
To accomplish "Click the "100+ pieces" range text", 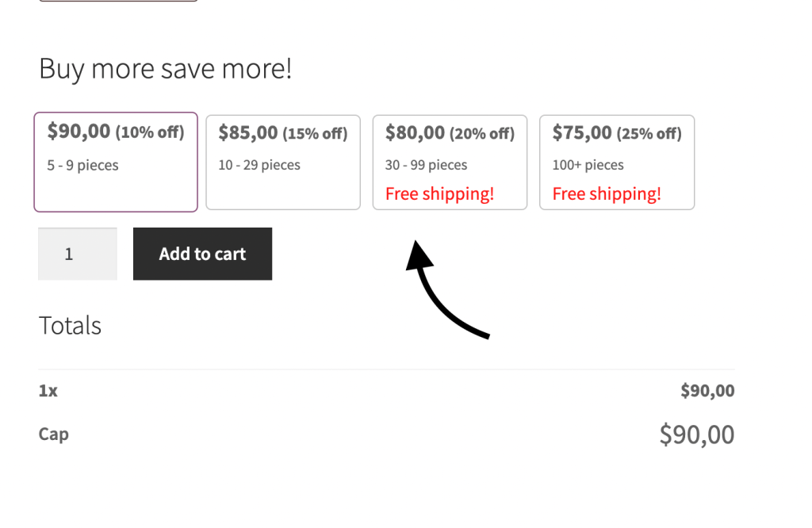I will (x=588, y=166).
